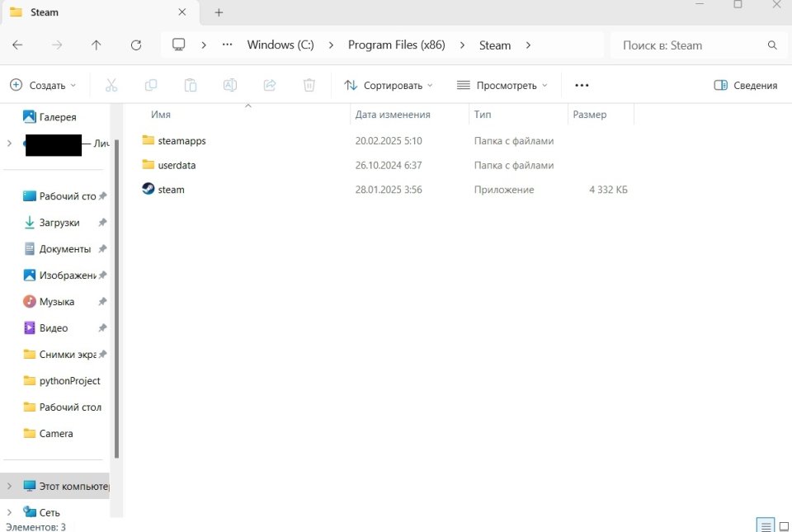Viewport: 792px width, 532px height.
Task: Click the Cut scissors icon in toolbar
Action: (111, 85)
